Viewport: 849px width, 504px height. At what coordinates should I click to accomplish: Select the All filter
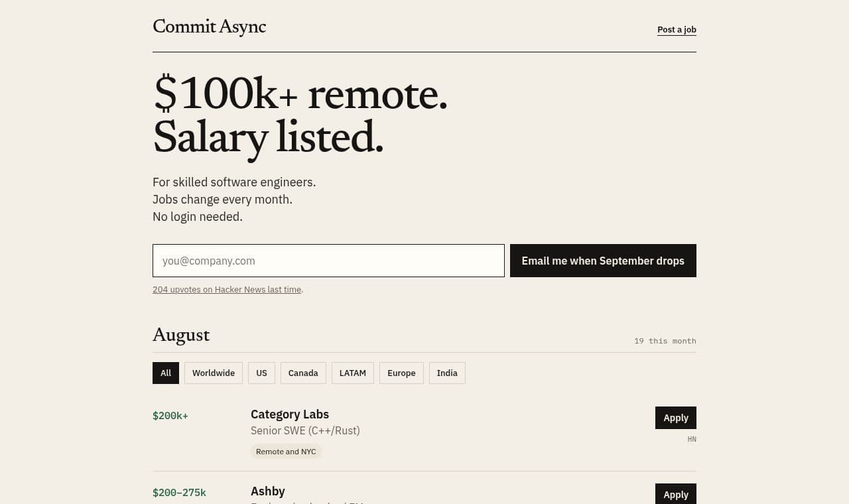166,373
